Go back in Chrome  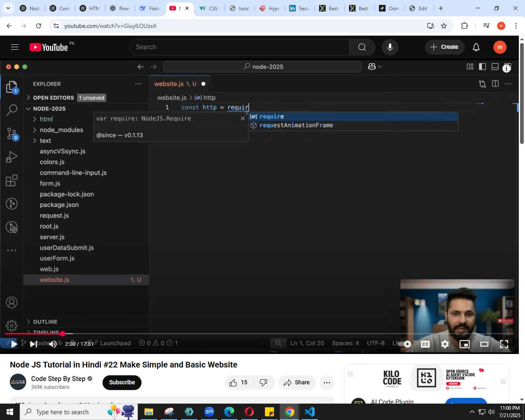(x=9, y=26)
